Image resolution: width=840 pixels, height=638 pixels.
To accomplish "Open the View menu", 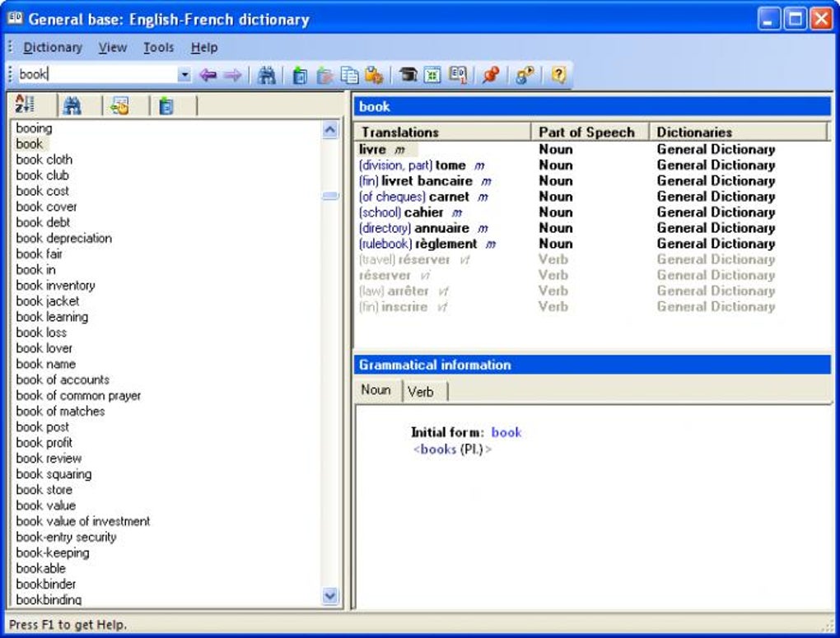I will 113,48.
